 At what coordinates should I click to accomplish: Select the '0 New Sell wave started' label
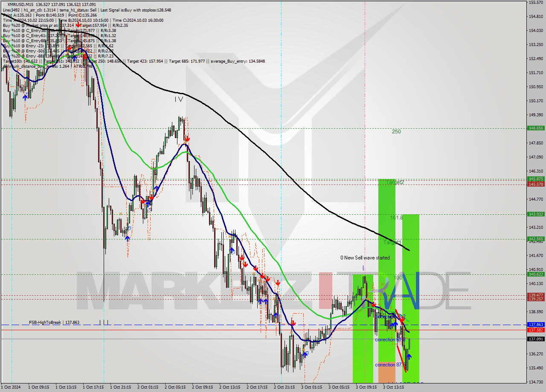pos(365,258)
